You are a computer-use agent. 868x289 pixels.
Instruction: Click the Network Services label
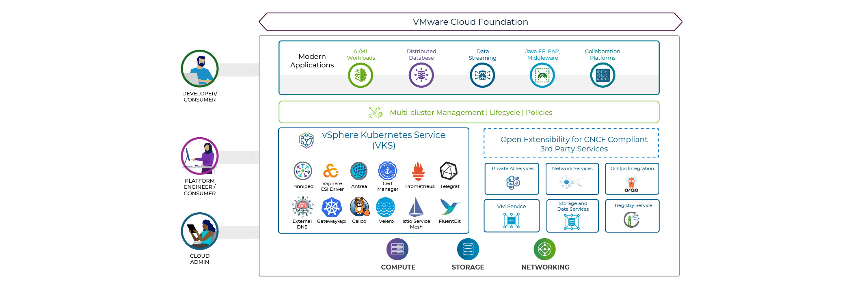point(572,168)
